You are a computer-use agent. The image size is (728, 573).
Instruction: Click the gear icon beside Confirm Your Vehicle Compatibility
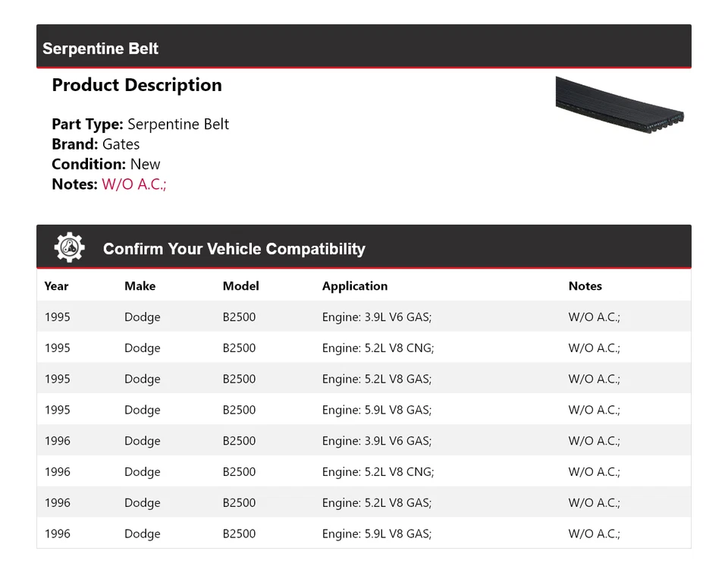(69, 247)
